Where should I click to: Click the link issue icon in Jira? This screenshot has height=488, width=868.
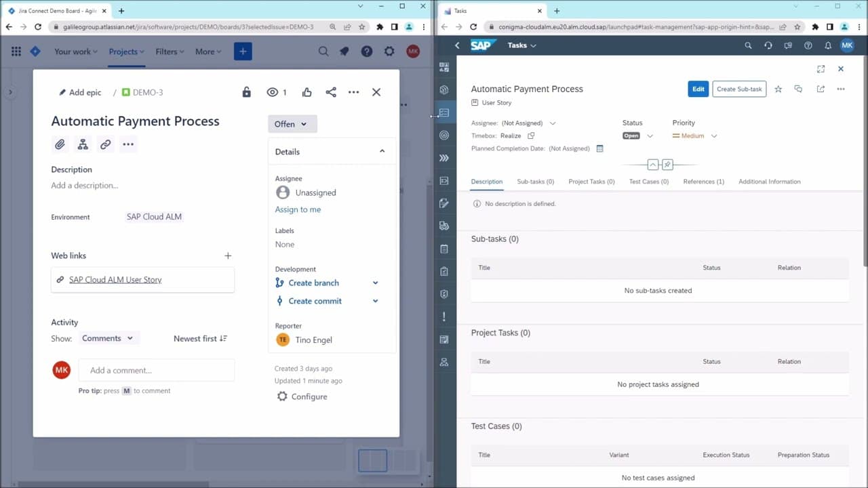click(x=105, y=144)
